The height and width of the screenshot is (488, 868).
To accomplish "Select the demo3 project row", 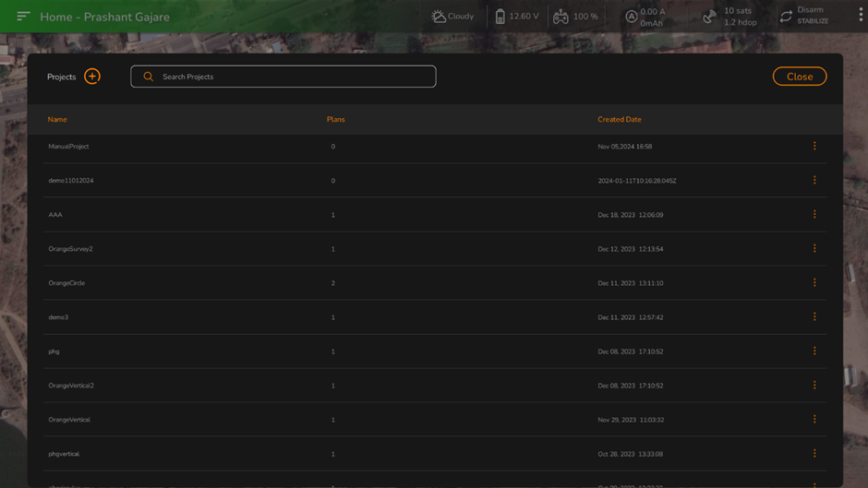I will [x=58, y=317].
